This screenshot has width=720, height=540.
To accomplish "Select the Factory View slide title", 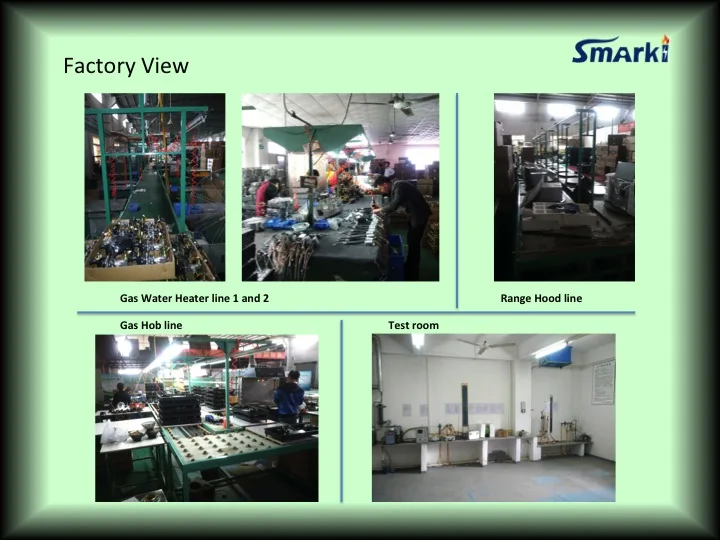I will [x=126, y=66].
